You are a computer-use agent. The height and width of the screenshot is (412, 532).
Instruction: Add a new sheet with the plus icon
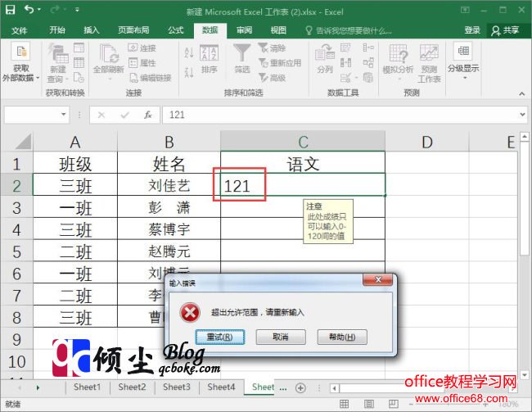(x=300, y=387)
